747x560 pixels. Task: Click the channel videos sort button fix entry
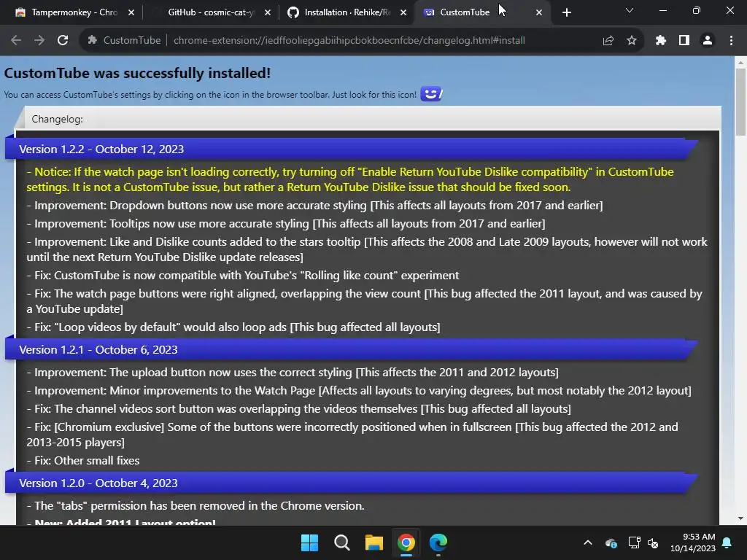pos(298,408)
